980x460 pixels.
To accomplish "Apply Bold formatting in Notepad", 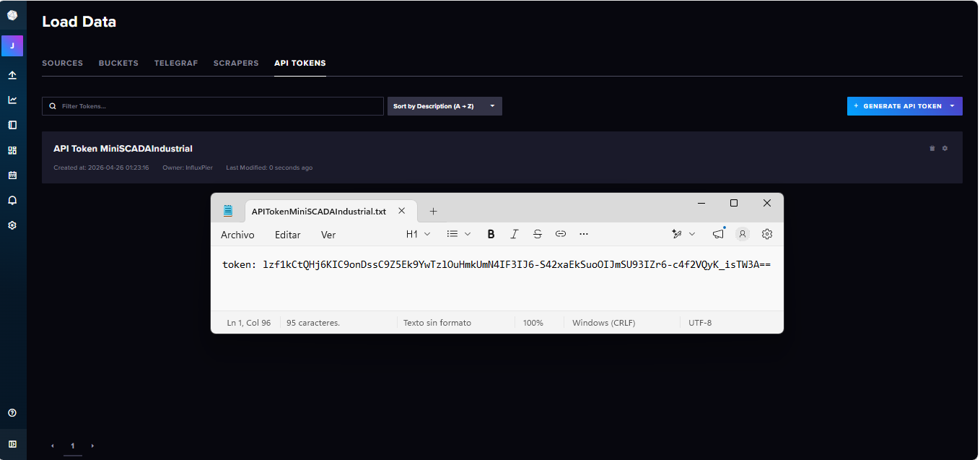I will tap(491, 234).
